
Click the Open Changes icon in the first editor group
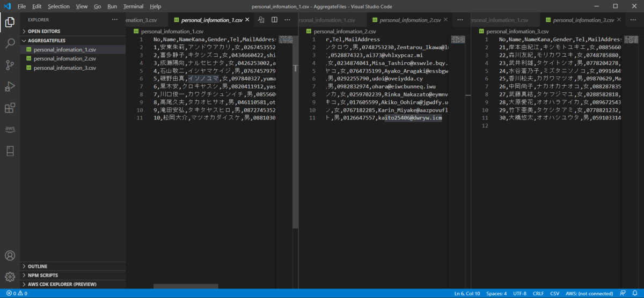(x=261, y=20)
